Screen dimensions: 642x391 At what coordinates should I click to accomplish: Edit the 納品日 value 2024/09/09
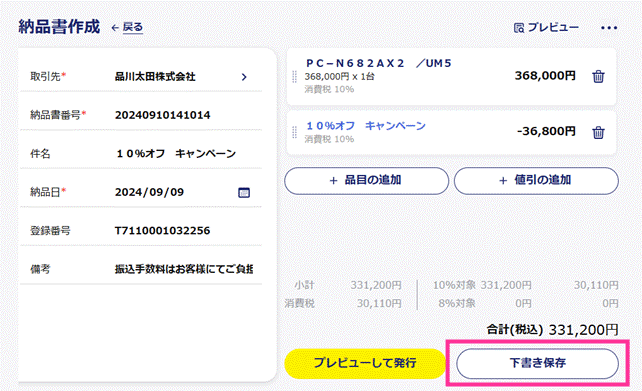pyautogui.click(x=149, y=192)
